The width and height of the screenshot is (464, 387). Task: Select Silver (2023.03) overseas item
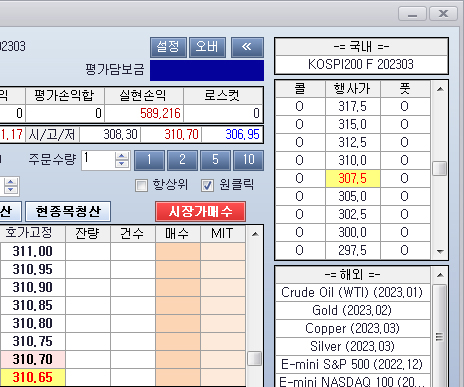[x=353, y=347]
